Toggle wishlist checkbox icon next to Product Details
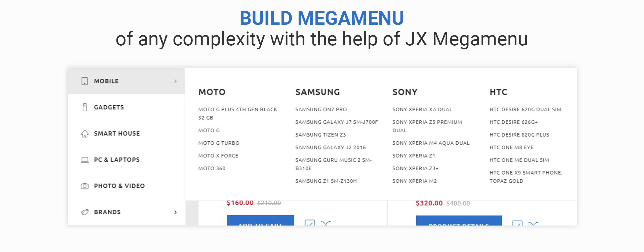Screen dimensions: 644x252 click(517, 223)
